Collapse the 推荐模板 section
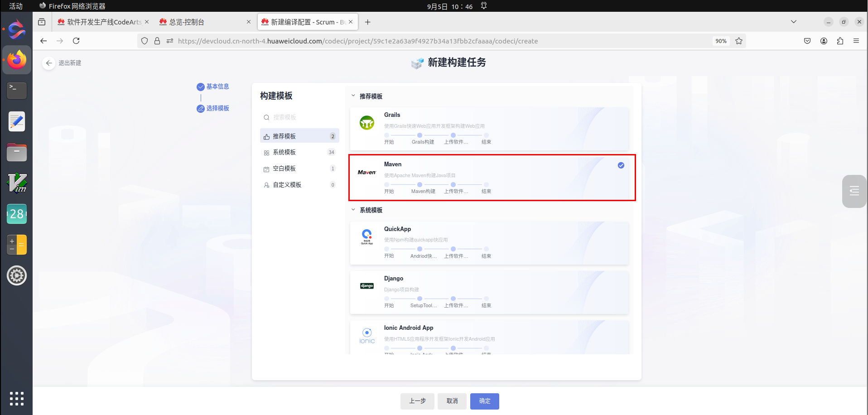 pyautogui.click(x=353, y=96)
